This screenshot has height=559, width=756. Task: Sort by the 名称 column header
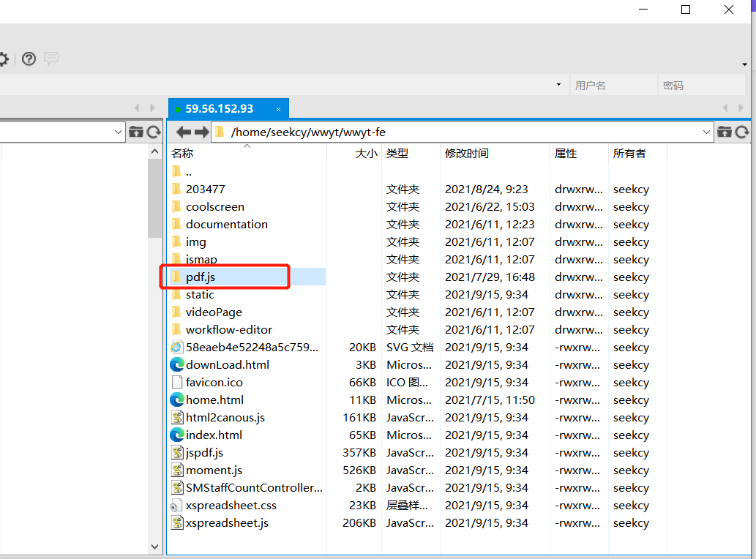click(182, 154)
